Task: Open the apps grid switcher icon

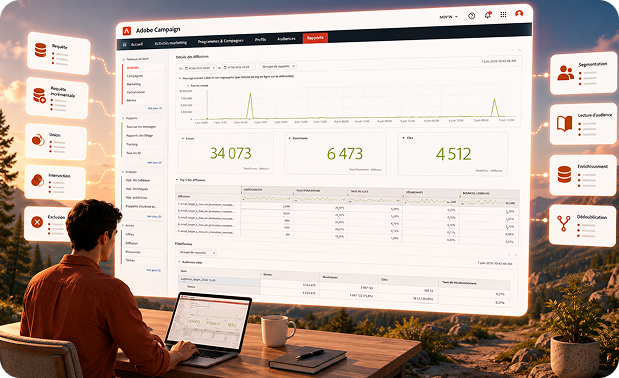Action: (503, 15)
